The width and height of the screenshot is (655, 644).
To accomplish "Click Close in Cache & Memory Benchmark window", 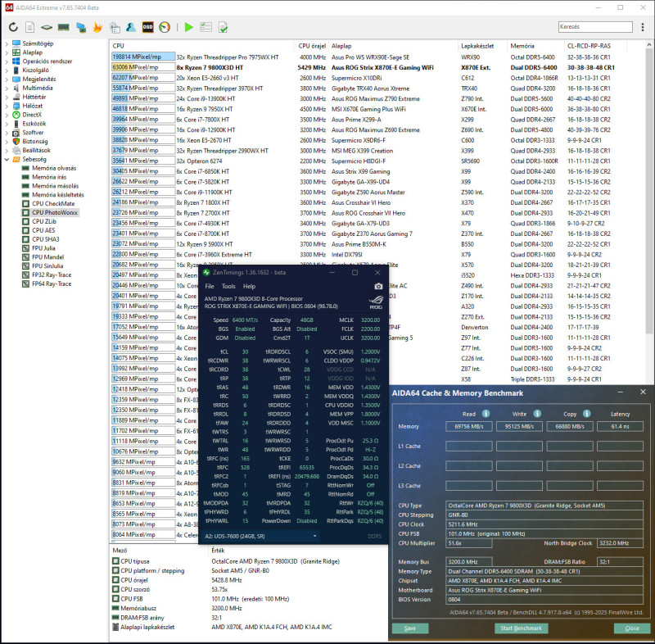I will click(631, 628).
